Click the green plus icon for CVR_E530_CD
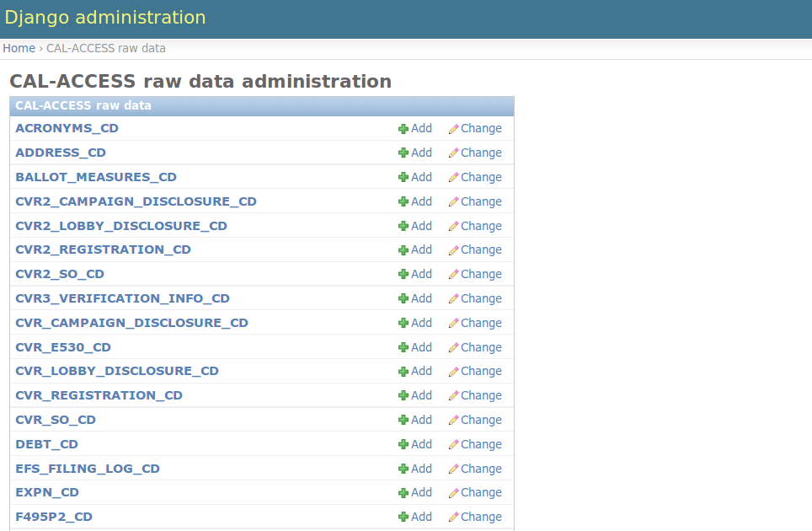 coord(403,348)
